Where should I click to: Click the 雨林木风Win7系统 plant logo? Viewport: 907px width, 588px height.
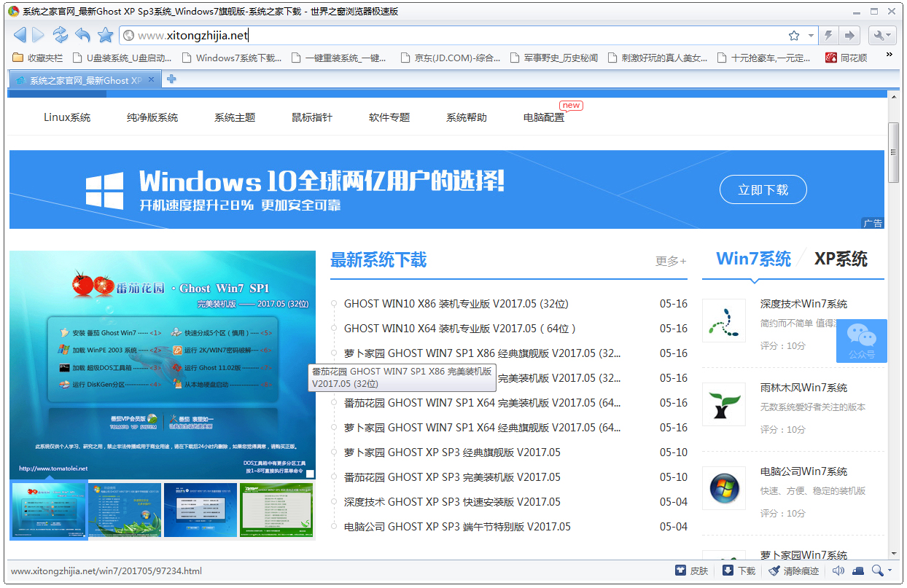click(x=723, y=404)
